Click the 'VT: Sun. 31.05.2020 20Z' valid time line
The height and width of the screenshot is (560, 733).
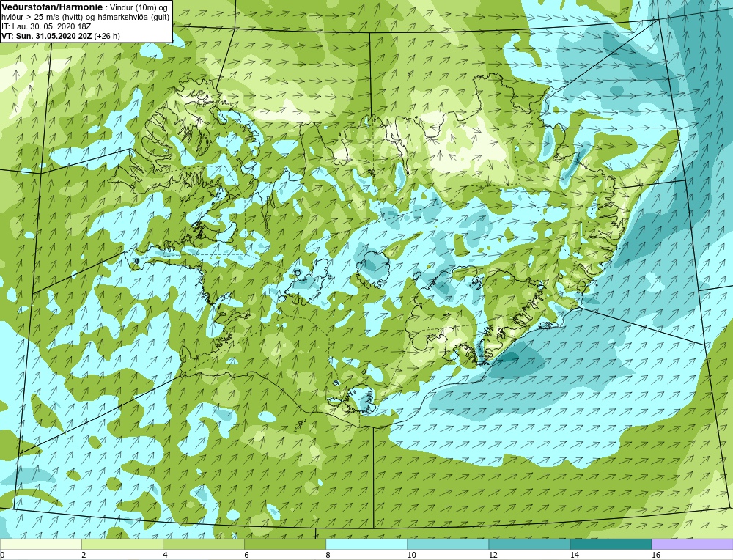click(47, 36)
